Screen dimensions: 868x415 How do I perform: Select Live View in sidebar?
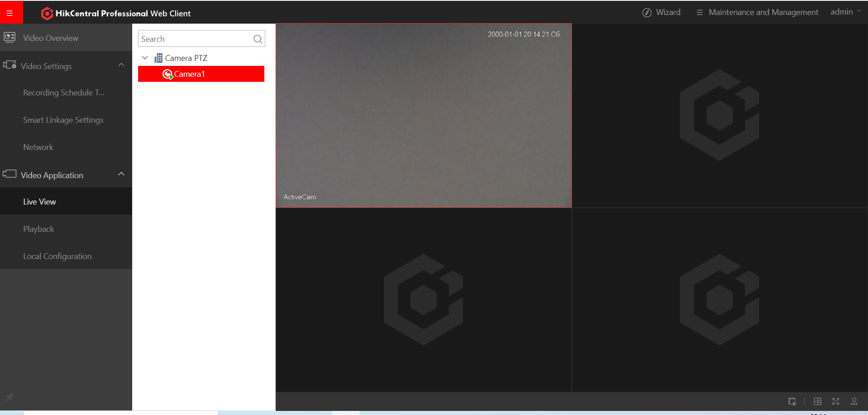click(x=66, y=201)
